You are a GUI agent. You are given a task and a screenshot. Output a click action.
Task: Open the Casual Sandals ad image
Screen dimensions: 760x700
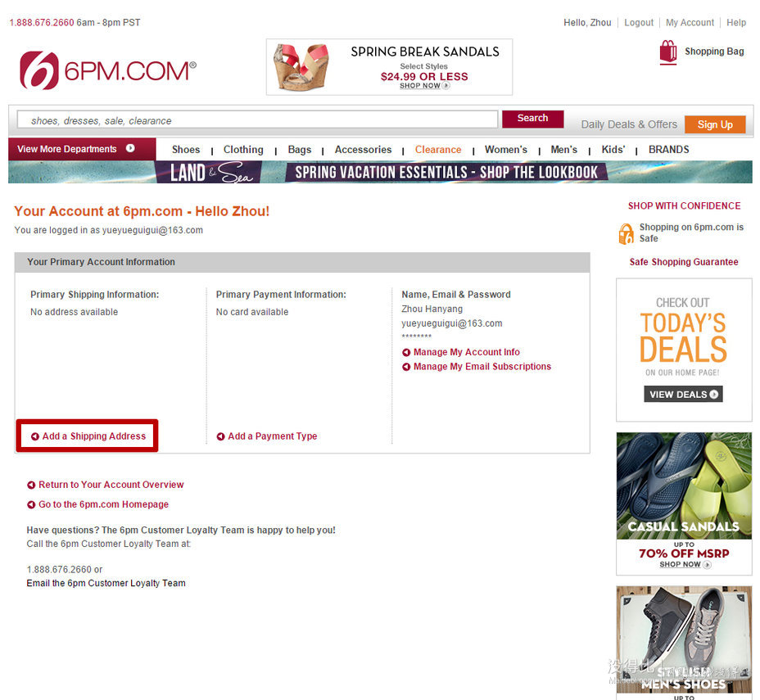[684, 485]
